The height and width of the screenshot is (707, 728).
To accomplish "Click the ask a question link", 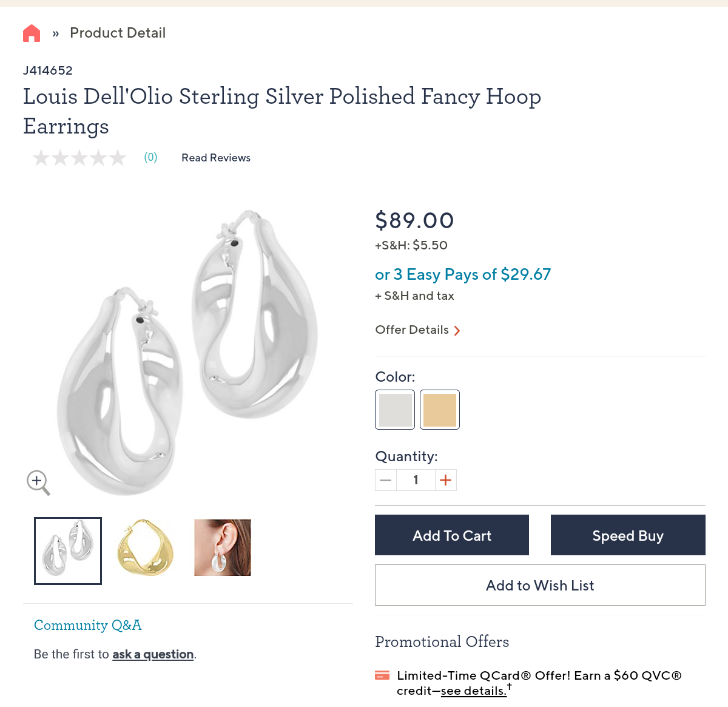I will [153, 654].
